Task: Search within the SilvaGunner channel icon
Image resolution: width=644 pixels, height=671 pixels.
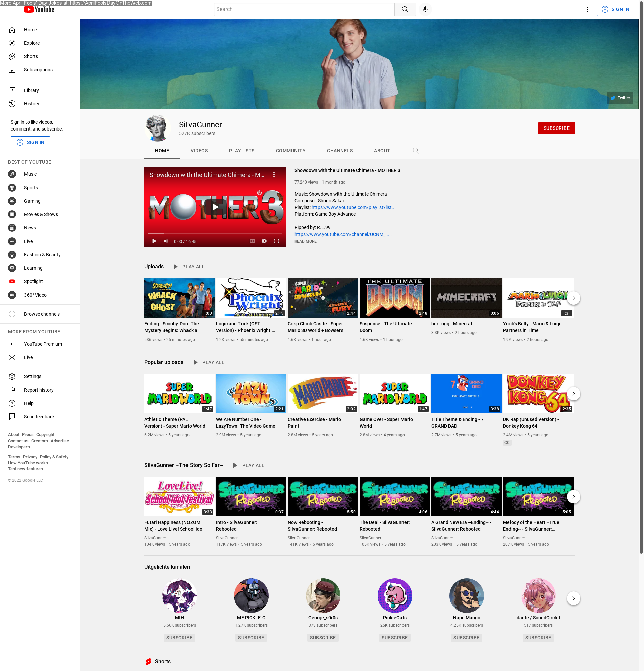Action: click(x=416, y=151)
